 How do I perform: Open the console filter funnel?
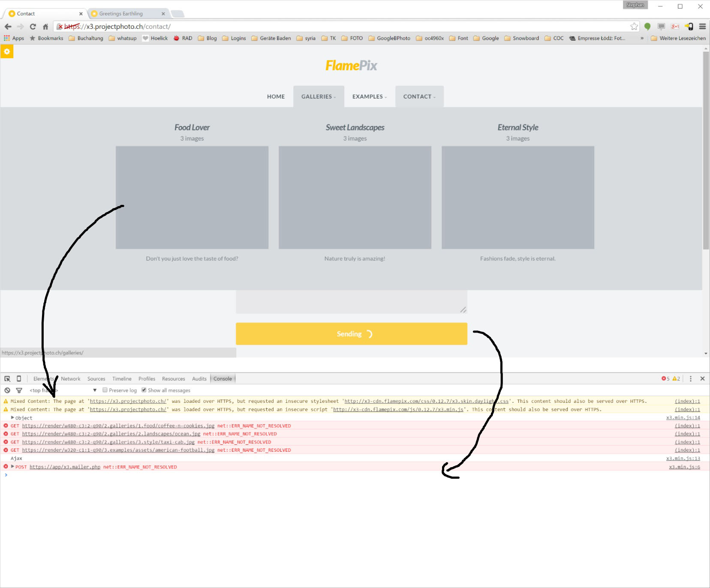19,390
